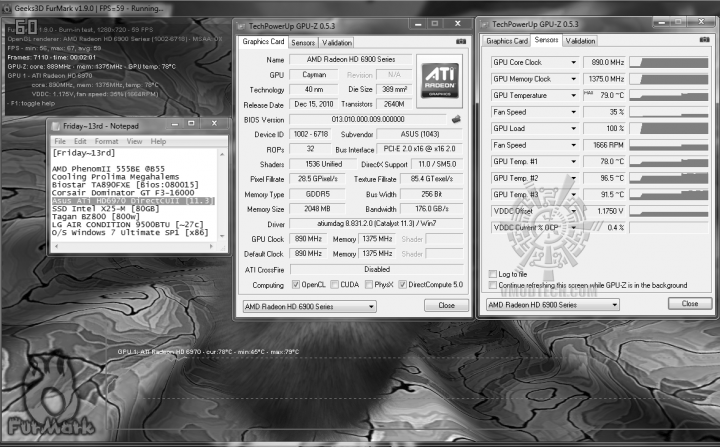Toggle the CUDA checkbox

[335, 285]
